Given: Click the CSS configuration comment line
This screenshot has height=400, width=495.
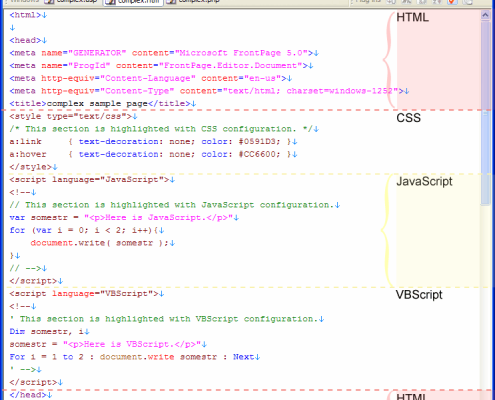Looking at the screenshot, I should point(164,129).
